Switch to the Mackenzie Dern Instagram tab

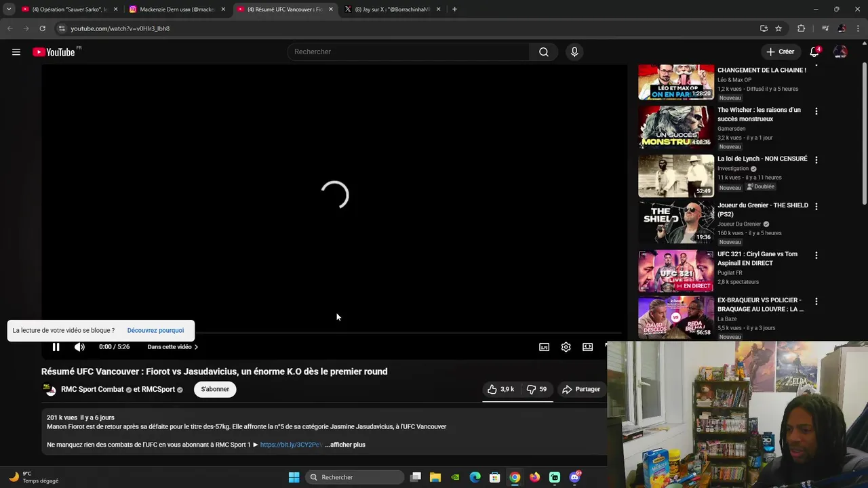pyautogui.click(x=176, y=9)
